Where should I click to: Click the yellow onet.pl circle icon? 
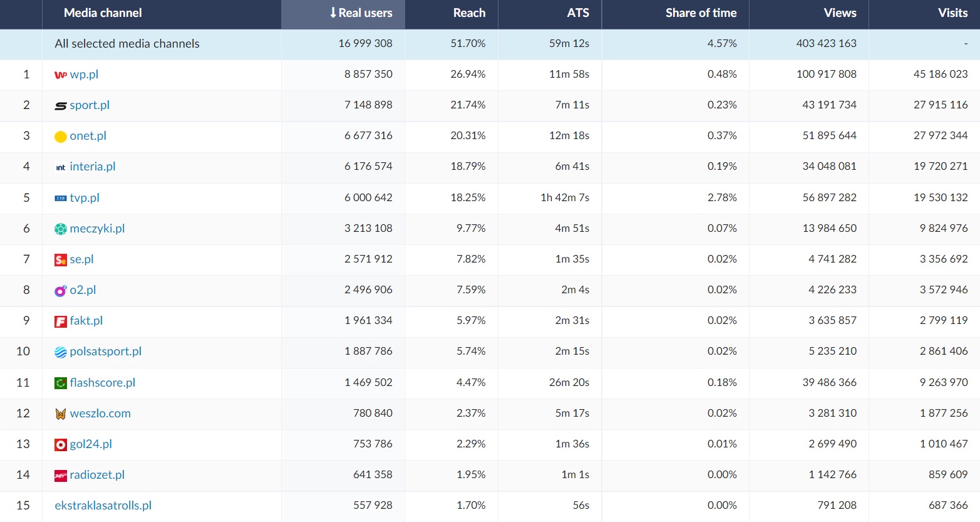click(60, 137)
